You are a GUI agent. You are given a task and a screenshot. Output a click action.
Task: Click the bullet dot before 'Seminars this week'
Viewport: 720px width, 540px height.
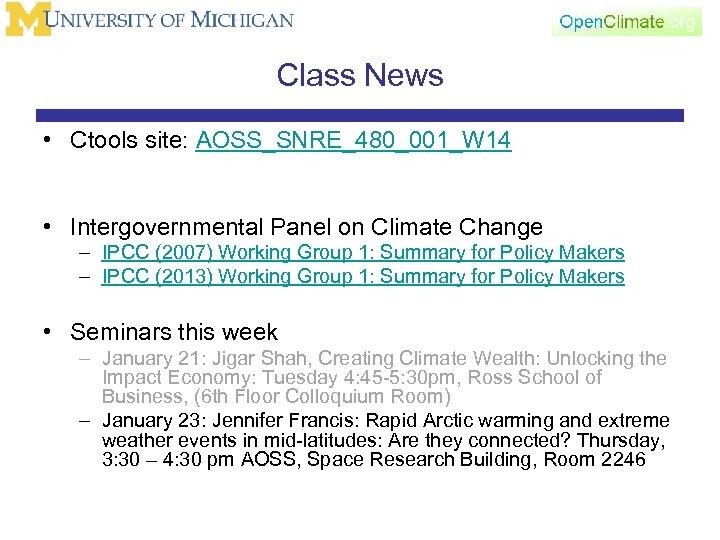(48, 332)
